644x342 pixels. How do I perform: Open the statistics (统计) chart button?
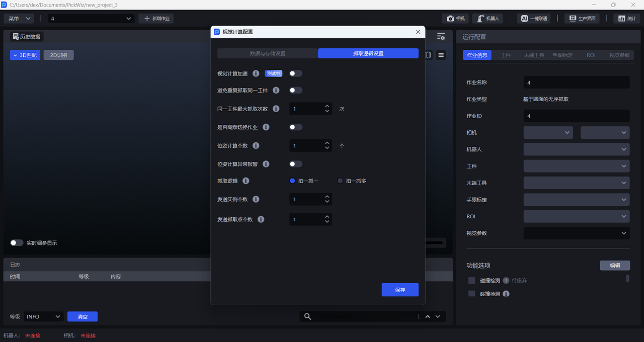point(626,19)
